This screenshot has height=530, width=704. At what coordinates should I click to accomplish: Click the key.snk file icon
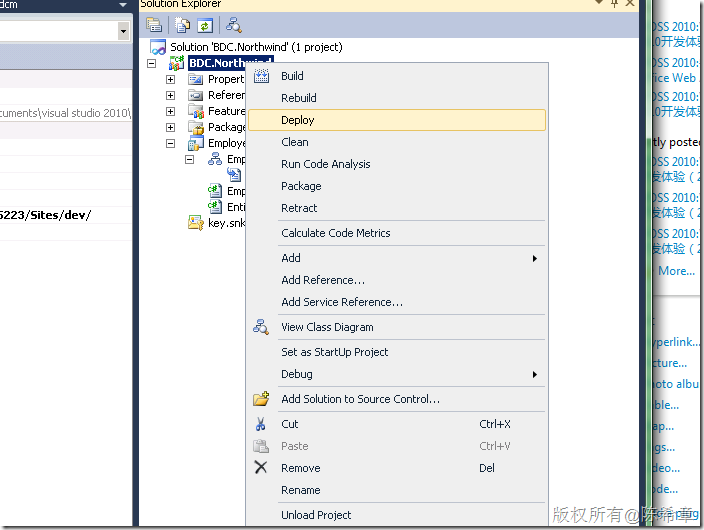196,223
